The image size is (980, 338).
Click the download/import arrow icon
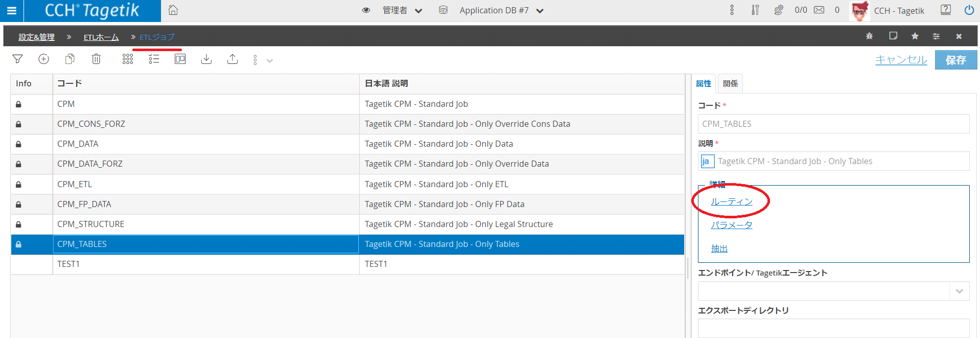pyautogui.click(x=206, y=59)
